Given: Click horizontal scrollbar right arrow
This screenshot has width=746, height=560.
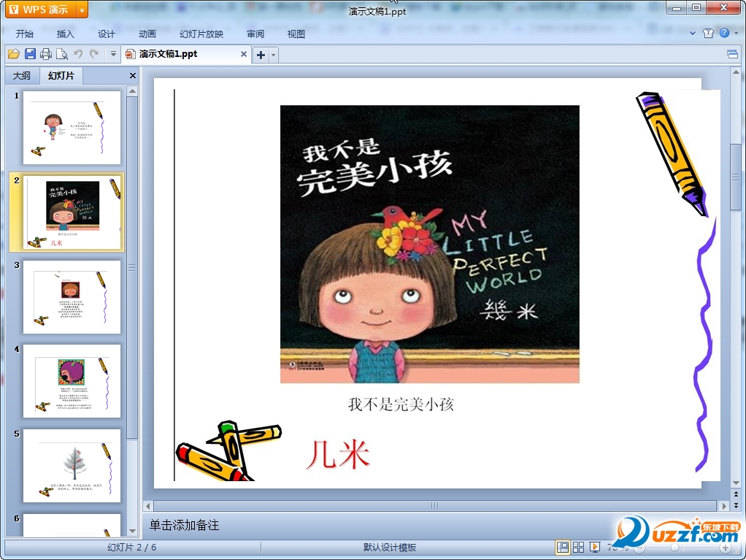Looking at the screenshot, I should tap(724, 506).
